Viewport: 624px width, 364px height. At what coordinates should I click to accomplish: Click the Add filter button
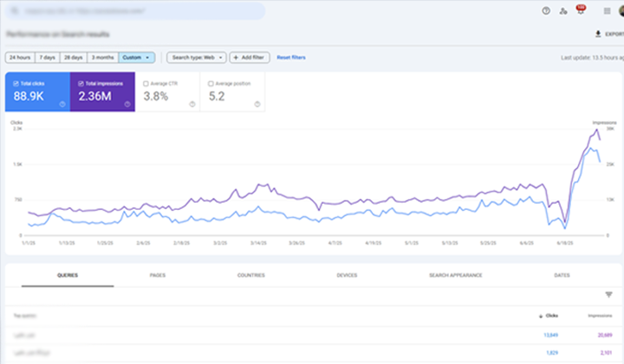[249, 57]
